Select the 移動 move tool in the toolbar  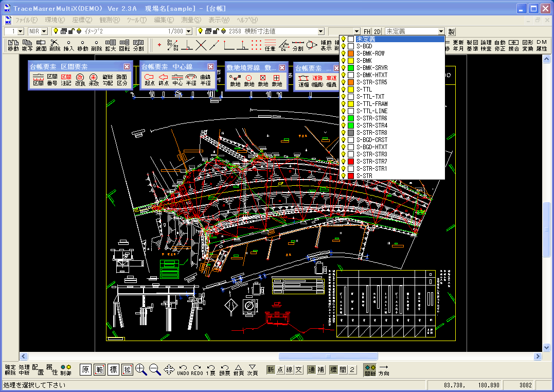click(x=13, y=45)
